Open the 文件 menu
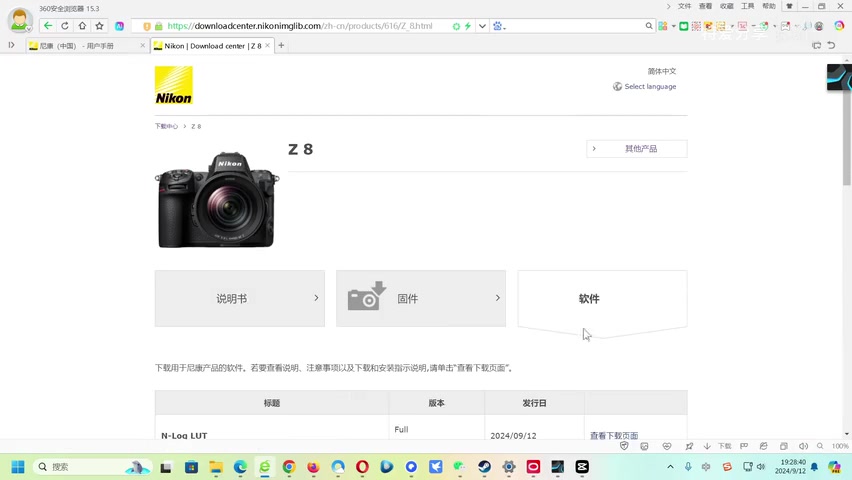Screen dimensions: 852x480 point(685,7)
